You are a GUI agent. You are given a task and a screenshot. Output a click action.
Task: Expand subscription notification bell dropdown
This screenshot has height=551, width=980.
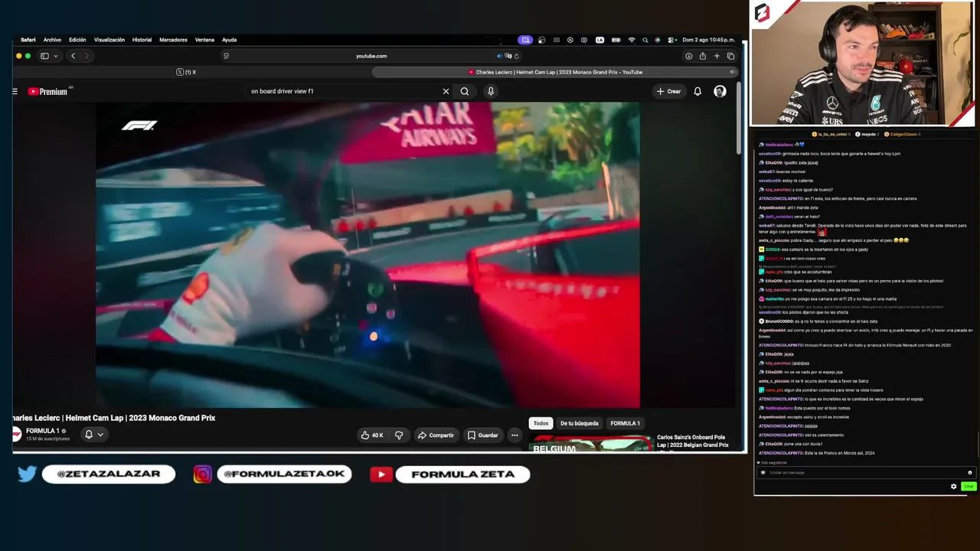pyautogui.click(x=93, y=435)
